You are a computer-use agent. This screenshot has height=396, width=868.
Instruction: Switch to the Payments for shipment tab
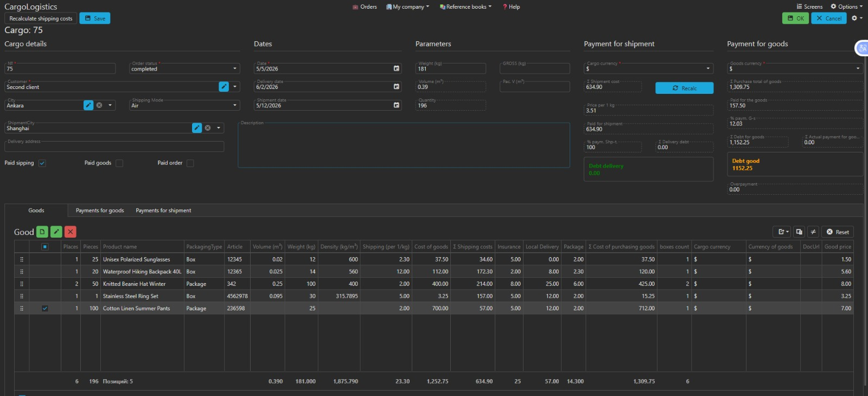163,210
